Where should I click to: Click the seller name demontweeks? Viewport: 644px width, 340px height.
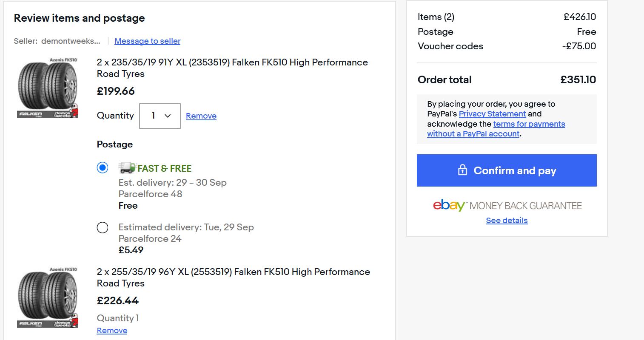click(x=71, y=41)
